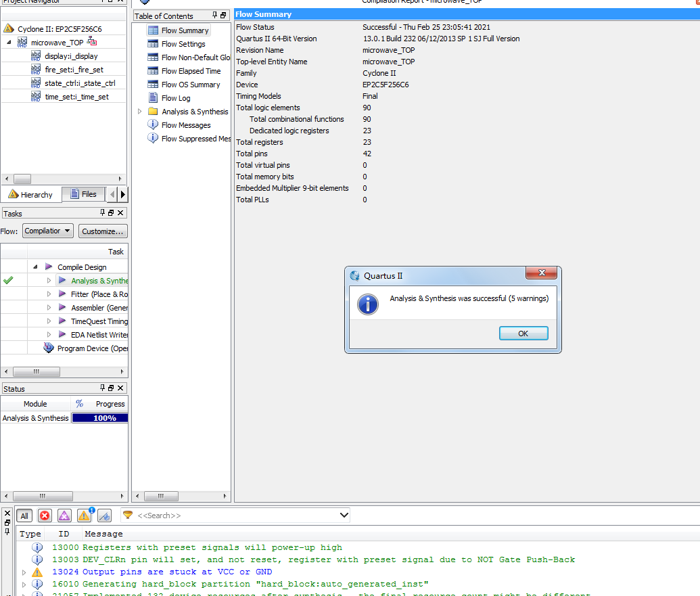
Task: Click the Customize... button
Action: [x=103, y=231]
